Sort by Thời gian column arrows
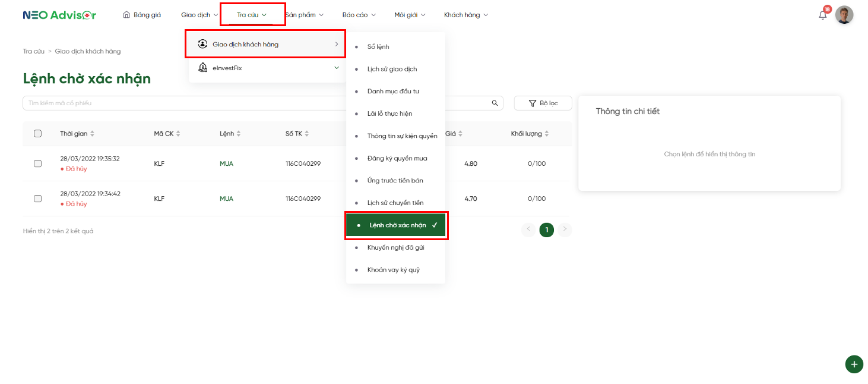Image resolution: width=868 pixels, height=384 pixels. click(92, 134)
